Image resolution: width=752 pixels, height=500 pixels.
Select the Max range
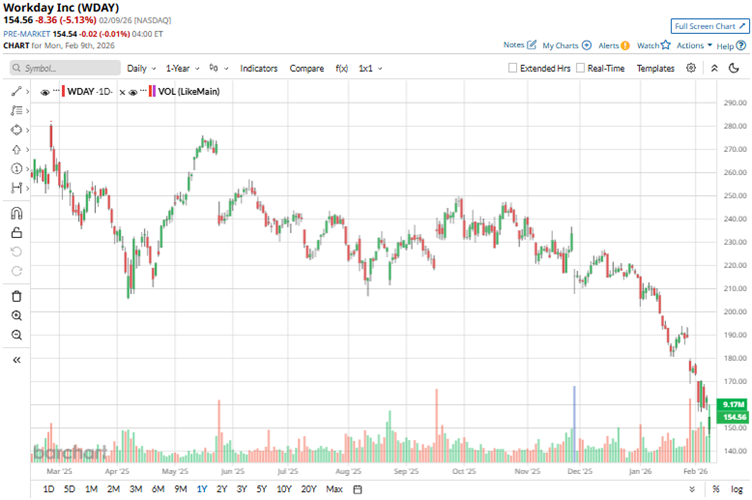pyautogui.click(x=334, y=489)
